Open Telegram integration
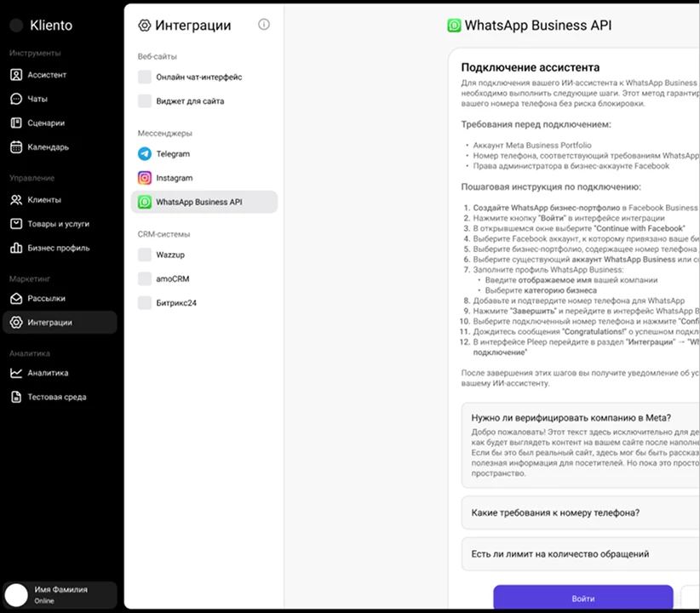700x613 pixels. coord(172,154)
